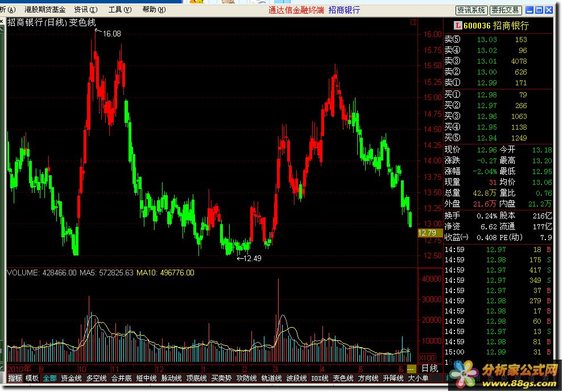Click the 今开 13.18 value

click(x=541, y=150)
